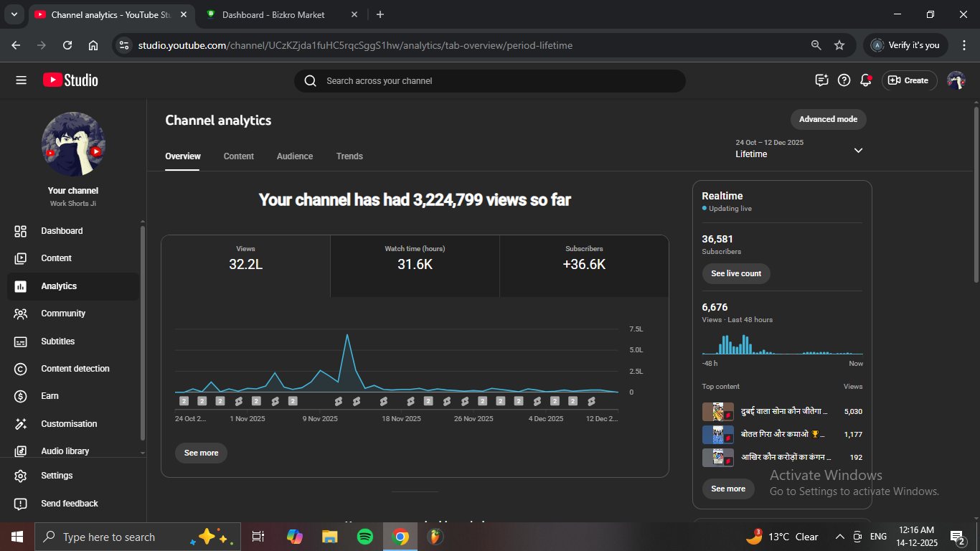Open the top video thumbnail with 5,030 views
This screenshot has width=980, height=551.
coord(717,412)
